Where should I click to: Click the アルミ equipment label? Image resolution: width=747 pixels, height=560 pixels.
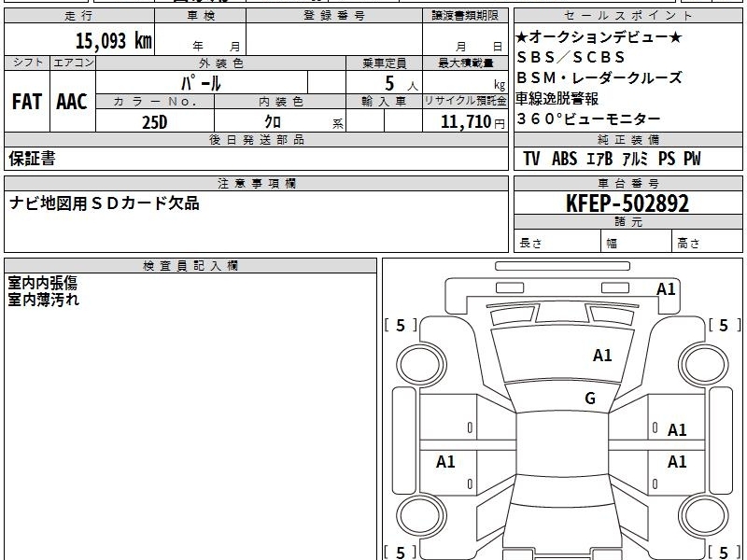coord(635,159)
